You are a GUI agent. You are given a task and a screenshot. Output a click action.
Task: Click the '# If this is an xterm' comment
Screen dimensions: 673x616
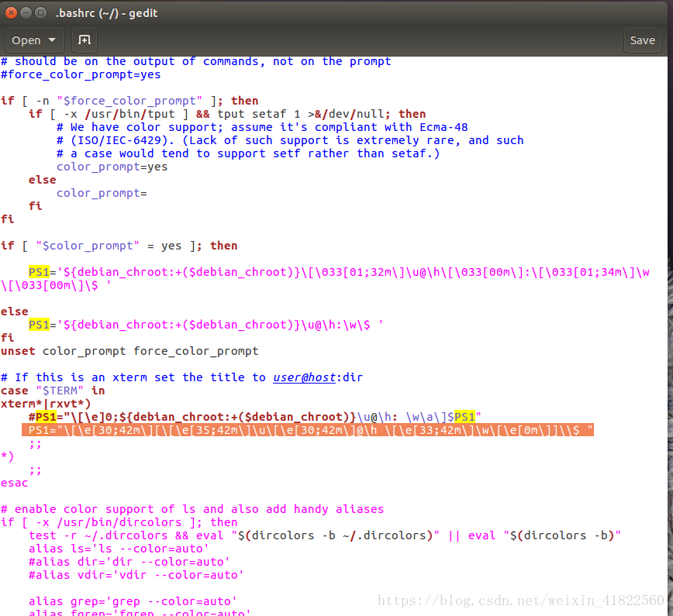182,377
